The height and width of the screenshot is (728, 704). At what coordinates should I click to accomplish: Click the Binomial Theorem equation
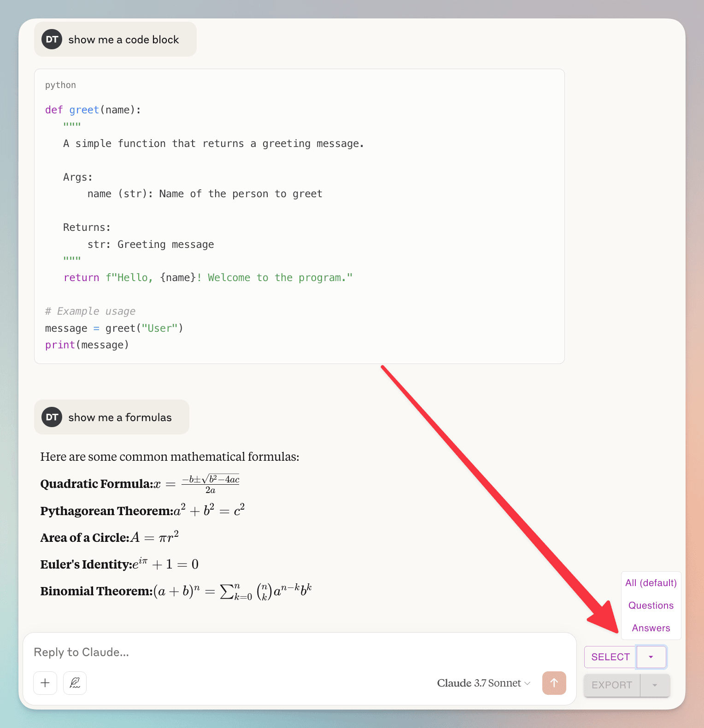[233, 591]
